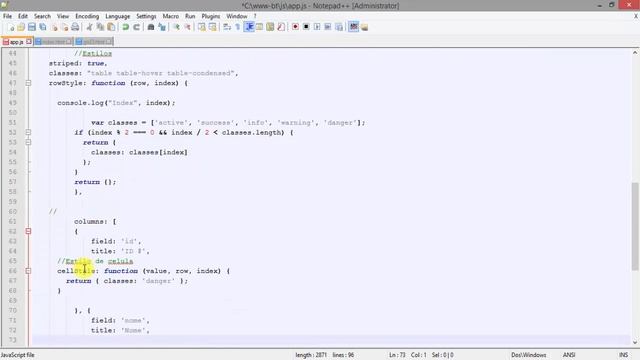This screenshot has height=360, width=640.
Task: Close the second document tab
Action: tap(69, 42)
